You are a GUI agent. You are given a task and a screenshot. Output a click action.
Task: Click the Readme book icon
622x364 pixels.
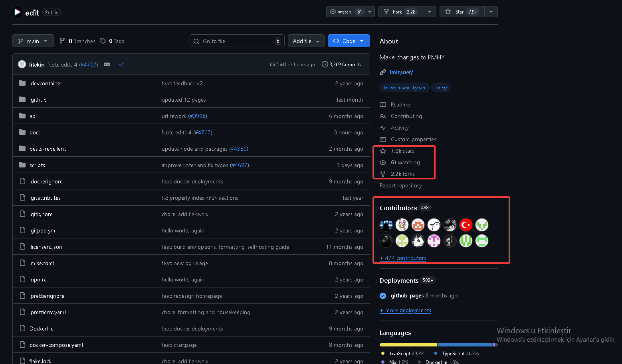click(x=383, y=104)
